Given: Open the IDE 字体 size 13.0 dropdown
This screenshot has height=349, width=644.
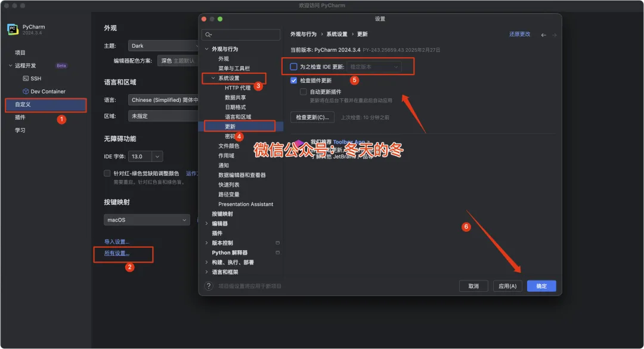Looking at the screenshot, I should 157,156.
